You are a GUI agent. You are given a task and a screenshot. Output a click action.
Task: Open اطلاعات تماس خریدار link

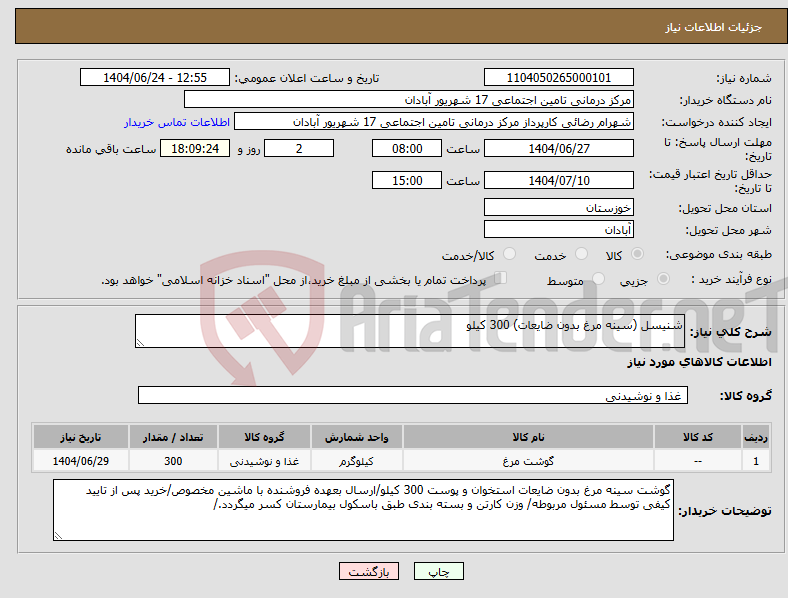coord(177,122)
